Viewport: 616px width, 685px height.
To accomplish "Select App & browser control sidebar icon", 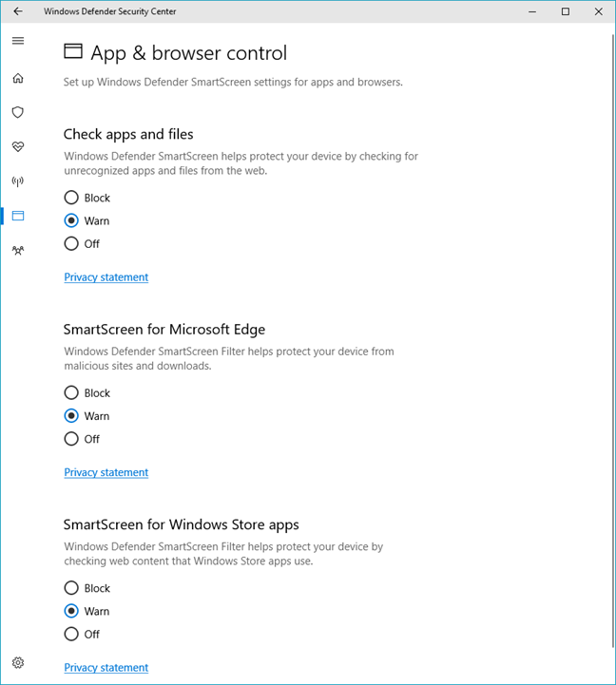I will (18, 216).
